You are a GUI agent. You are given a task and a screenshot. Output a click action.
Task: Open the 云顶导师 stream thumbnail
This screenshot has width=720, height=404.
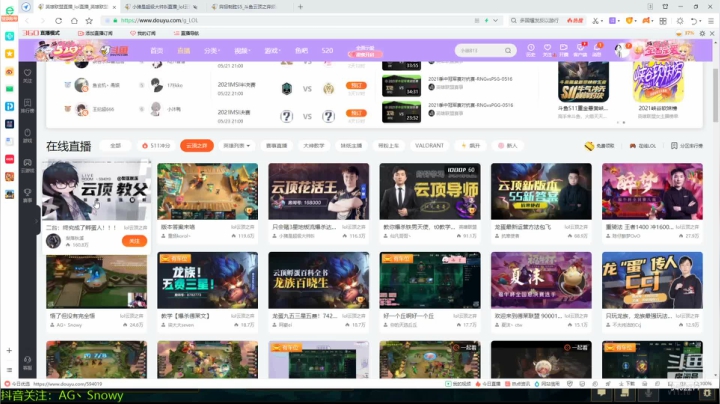pyautogui.click(x=430, y=191)
